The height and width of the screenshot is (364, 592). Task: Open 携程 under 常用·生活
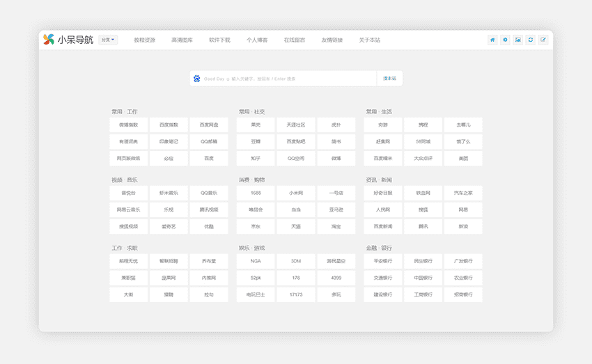pos(423,125)
